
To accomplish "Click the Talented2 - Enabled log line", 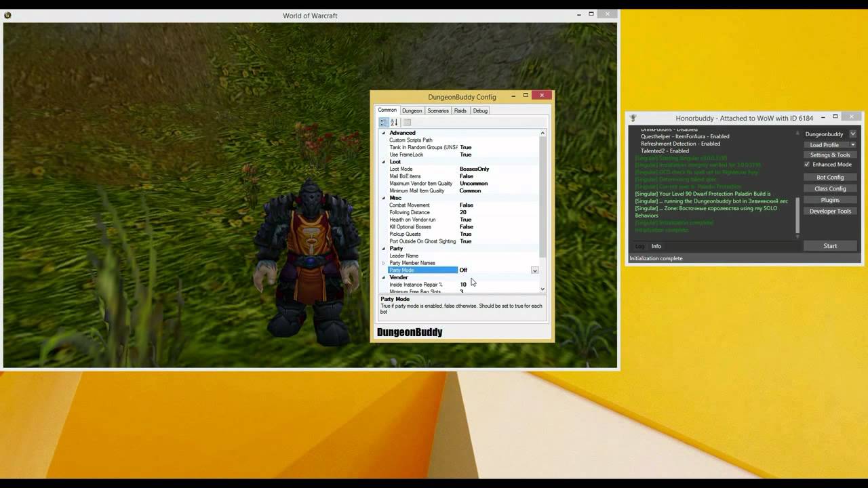I will (665, 151).
